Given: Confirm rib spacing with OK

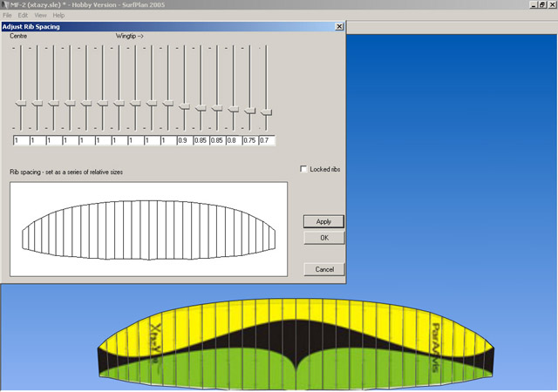Looking at the screenshot, I should (x=323, y=238).
